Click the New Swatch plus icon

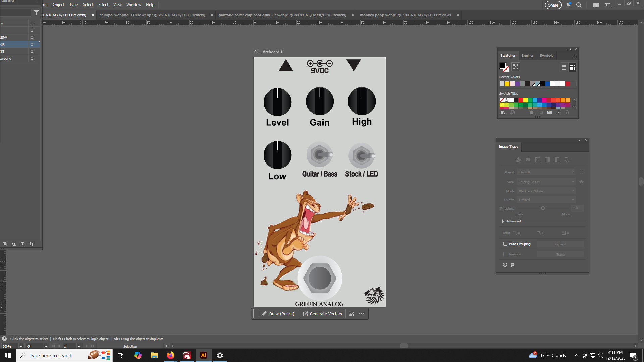pyautogui.click(x=558, y=113)
